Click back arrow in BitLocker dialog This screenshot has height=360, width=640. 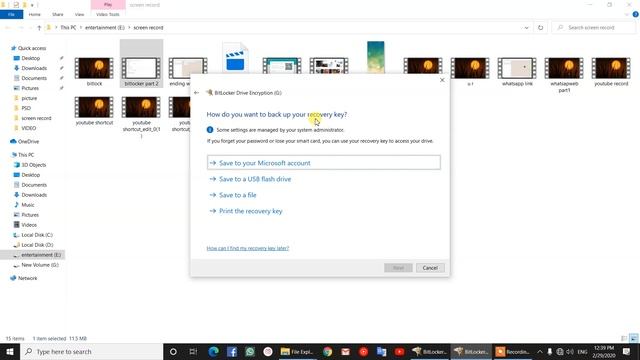196,93
